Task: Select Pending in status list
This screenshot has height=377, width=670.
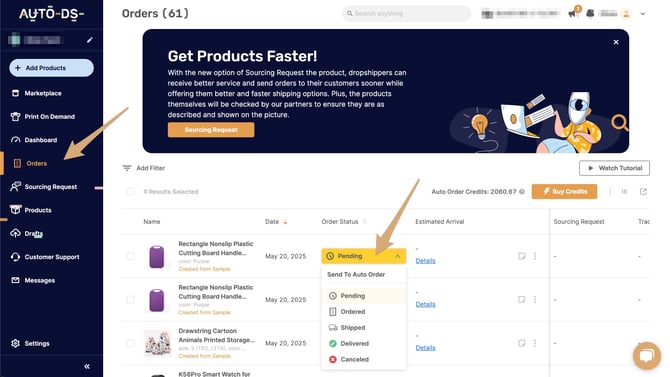Action: 364,296
